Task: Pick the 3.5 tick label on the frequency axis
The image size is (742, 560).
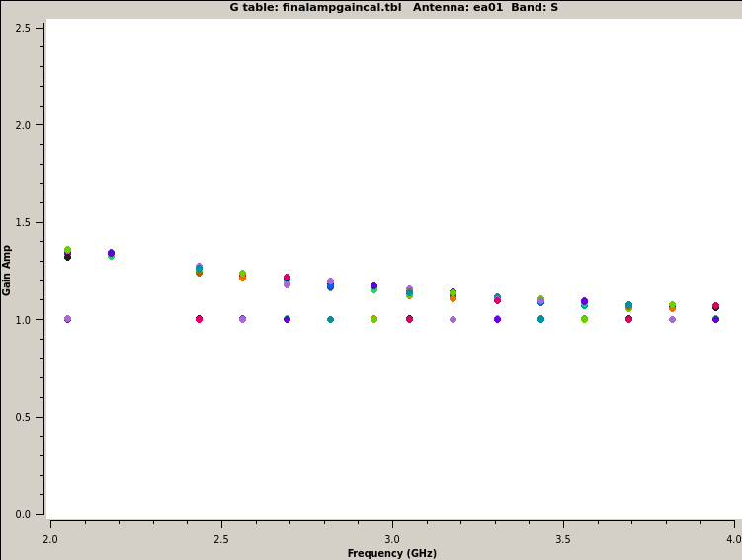Action: pyautogui.click(x=563, y=539)
